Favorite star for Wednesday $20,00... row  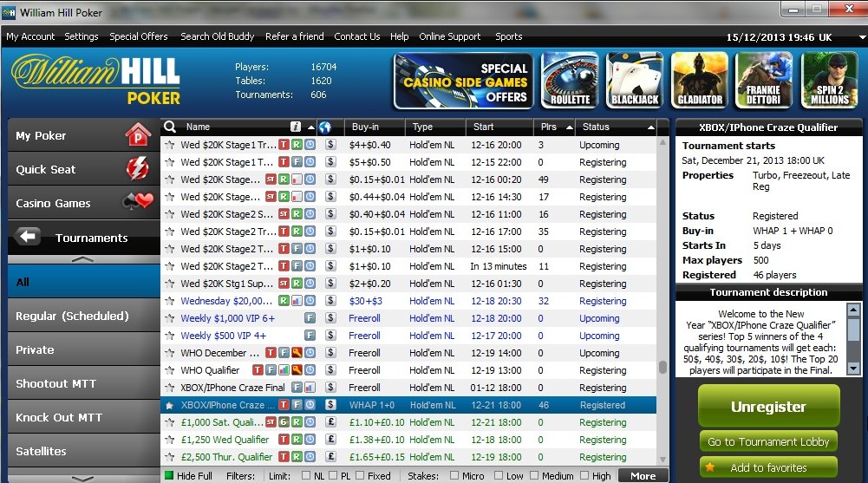coord(170,301)
